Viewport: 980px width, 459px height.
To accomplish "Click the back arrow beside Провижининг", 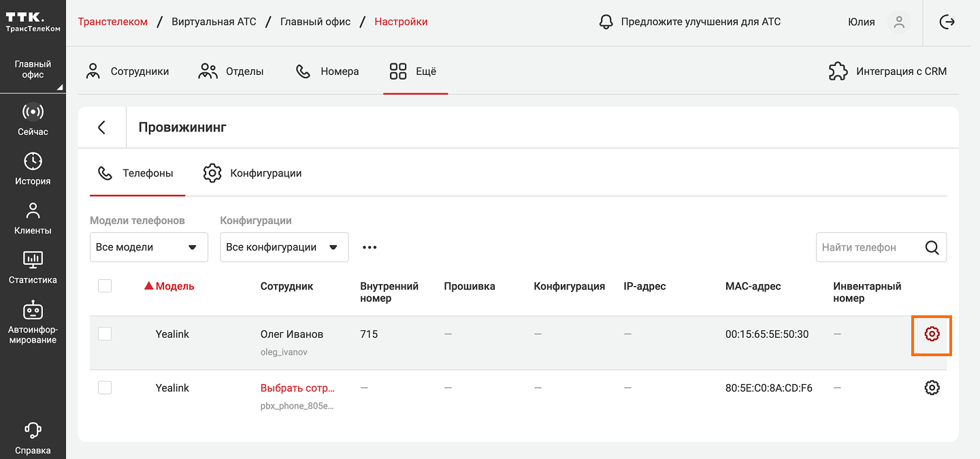I will [x=101, y=127].
